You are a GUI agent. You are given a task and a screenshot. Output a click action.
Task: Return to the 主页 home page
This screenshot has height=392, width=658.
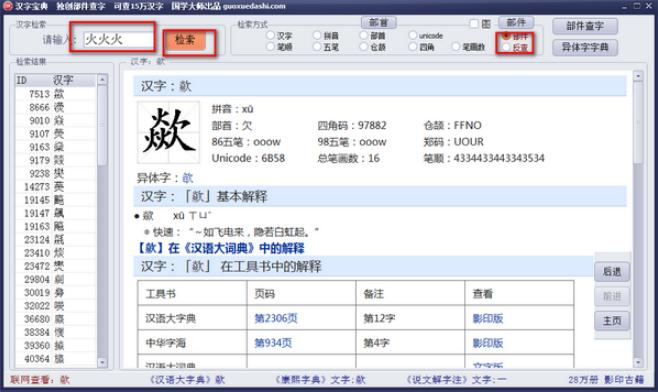(x=612, y=321)
